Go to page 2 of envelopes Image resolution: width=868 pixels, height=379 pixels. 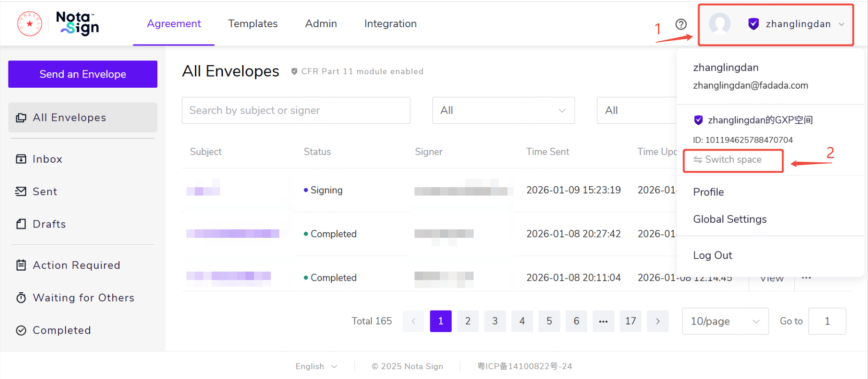point(468,321)
